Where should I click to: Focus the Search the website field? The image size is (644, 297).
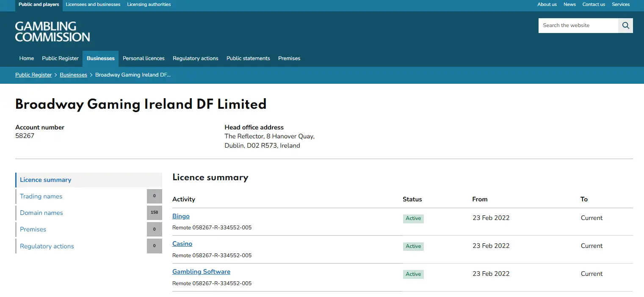[x=578, y=25]
